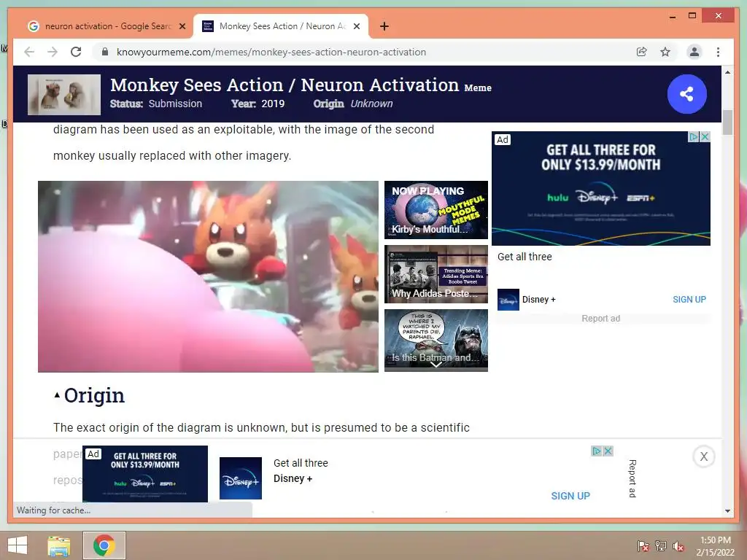Open the Windows Start button

[x=18, y=545]
